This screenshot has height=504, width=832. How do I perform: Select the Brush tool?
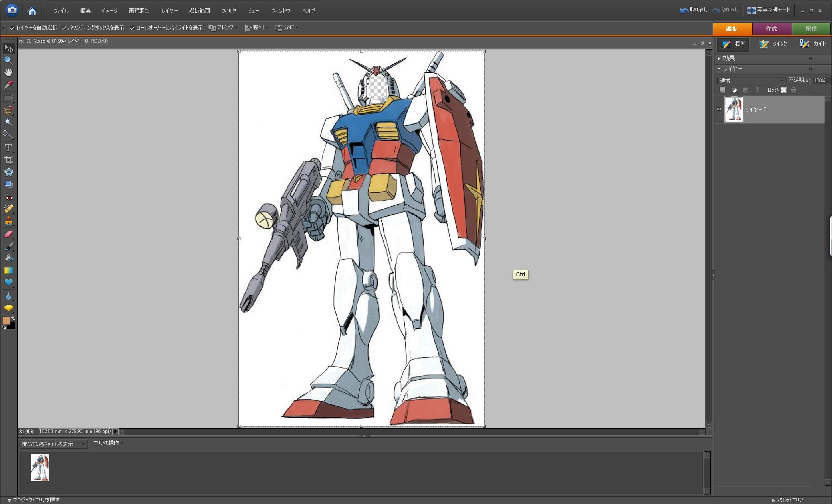(8, 246)
